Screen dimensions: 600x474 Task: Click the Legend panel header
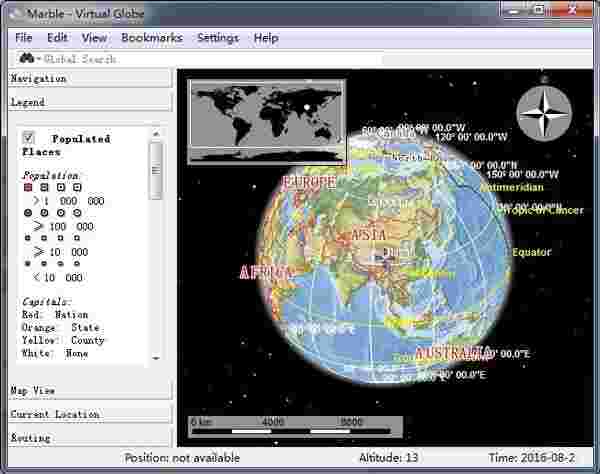90,102
